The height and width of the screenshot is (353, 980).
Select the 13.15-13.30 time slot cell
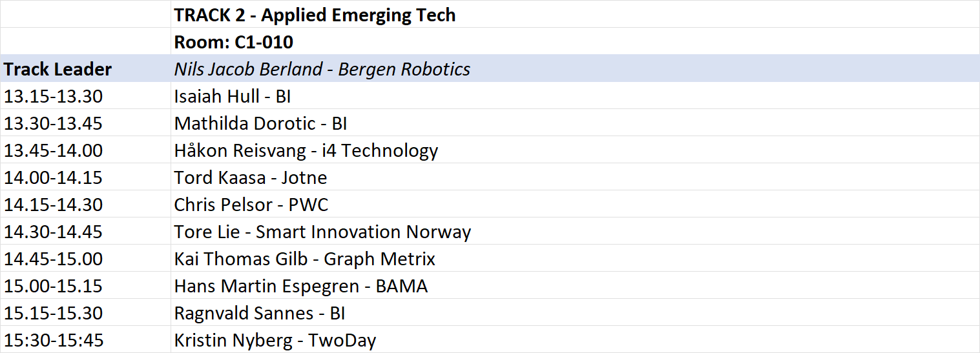pos(85,96)
